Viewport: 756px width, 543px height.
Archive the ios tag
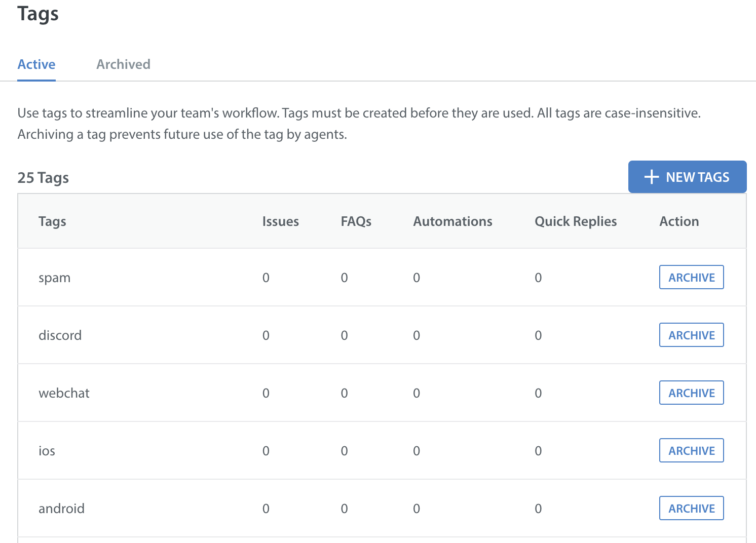(x=691, y=450)
